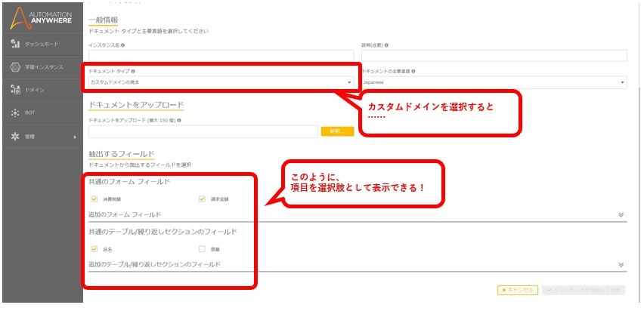Image resolution: width=644 pixels, height=311 pixels.
Task: Click the yellow 参照 browse button
Action: pyautogui.click(x=337, y=131)
